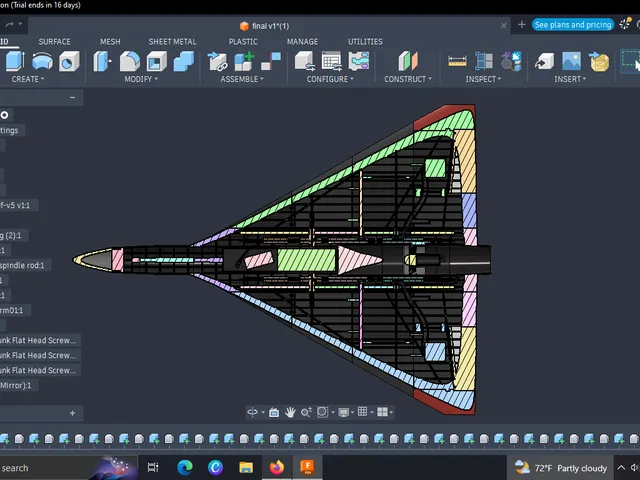Switch to the PLASTIC tab
The height and width of the screenshot is (480, 640).
click(x=243, y=42)
